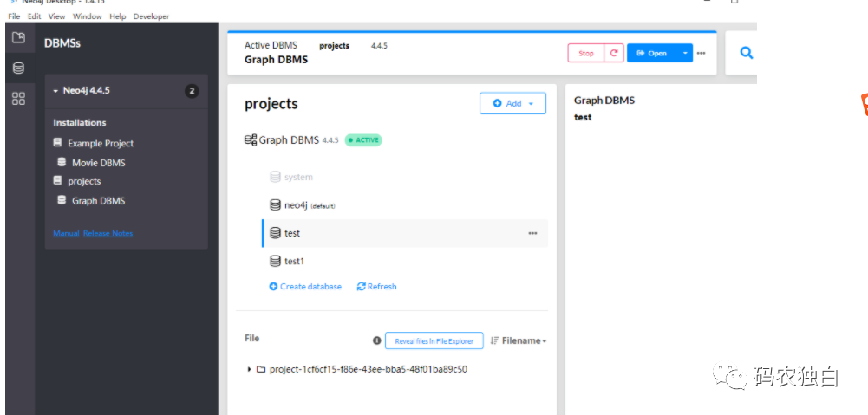Open the ellipsis menu beside Open button
868x415 pixels.
click(701, 53)
